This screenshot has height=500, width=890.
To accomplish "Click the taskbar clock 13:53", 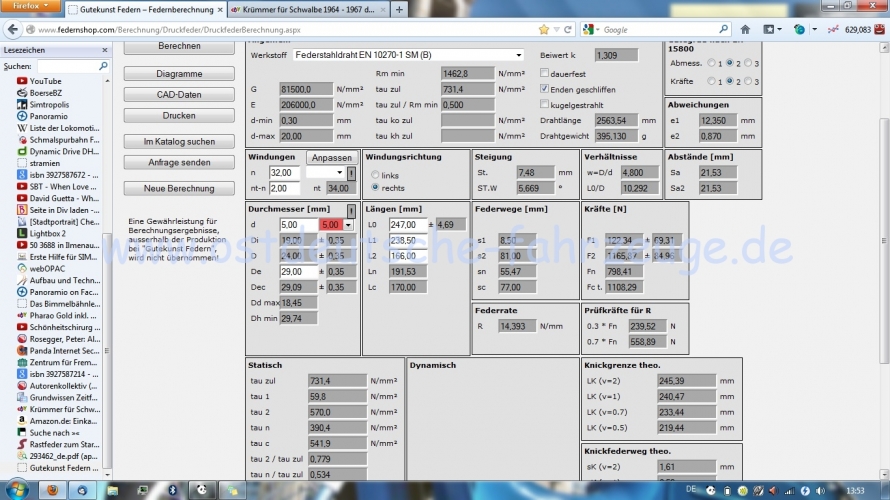I will pos(855,491).
